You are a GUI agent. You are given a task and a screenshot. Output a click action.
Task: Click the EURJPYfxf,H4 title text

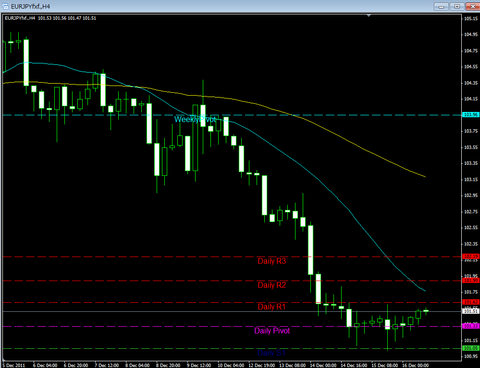[30, 7]
